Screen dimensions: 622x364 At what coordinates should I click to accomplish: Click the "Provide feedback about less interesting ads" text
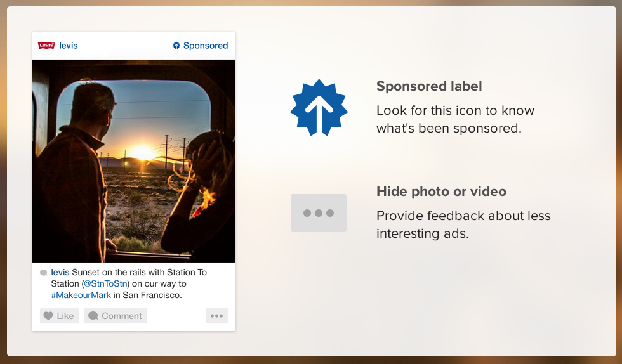pos(463,224)
